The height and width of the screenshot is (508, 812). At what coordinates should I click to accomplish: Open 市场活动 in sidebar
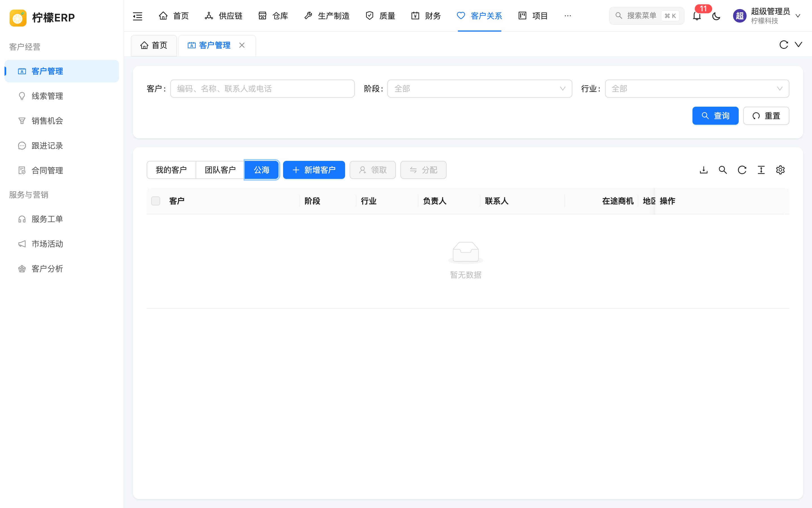[62, 244]
